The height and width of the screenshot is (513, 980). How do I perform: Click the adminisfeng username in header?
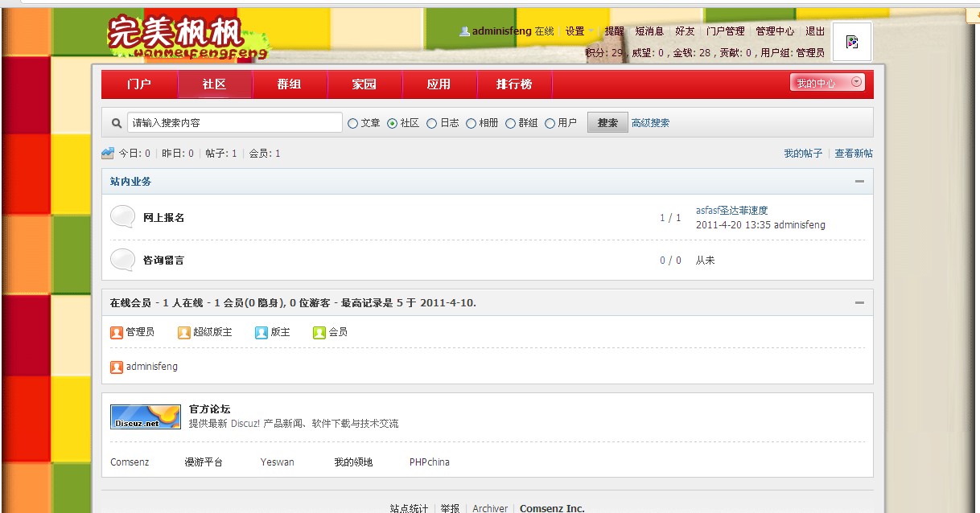pyautogui.click(x=501, y=31)
